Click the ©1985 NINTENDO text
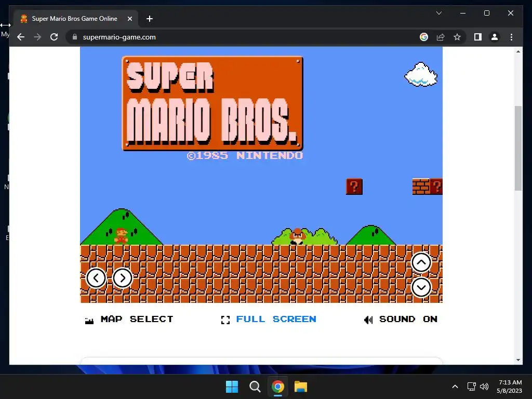 pyautogui.click(x=245, y=155)
